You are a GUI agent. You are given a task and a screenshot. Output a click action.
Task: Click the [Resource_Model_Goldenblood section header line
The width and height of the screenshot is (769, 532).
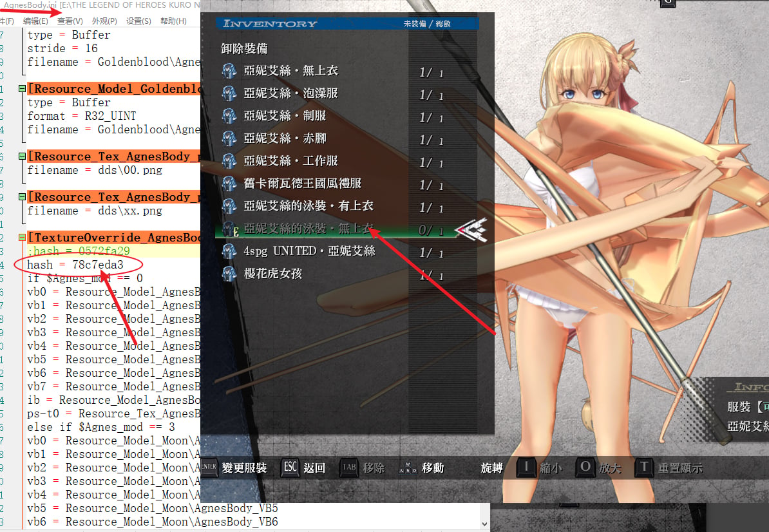click(113, 89)
